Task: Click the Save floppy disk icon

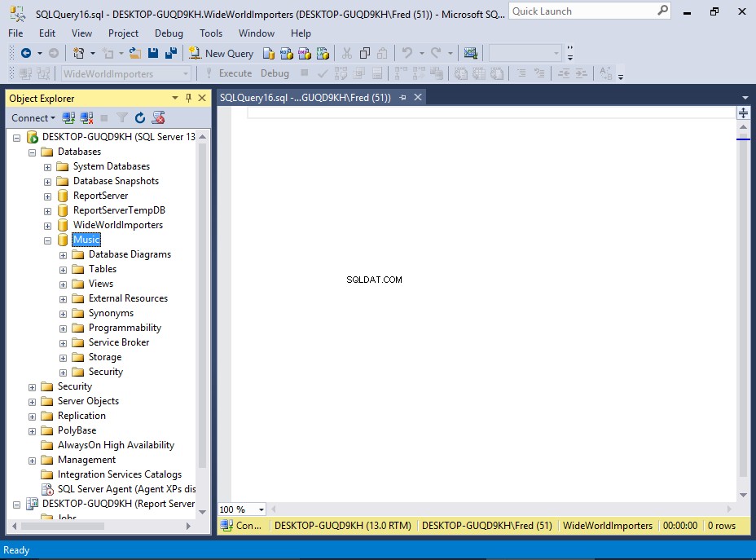Action: 153,53
